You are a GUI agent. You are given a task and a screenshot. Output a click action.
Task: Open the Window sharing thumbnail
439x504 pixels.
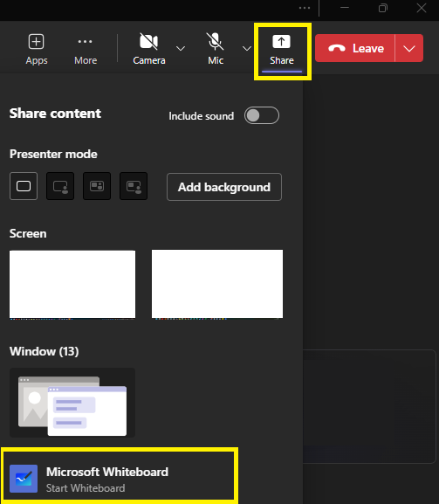click(x=72, y=403)
